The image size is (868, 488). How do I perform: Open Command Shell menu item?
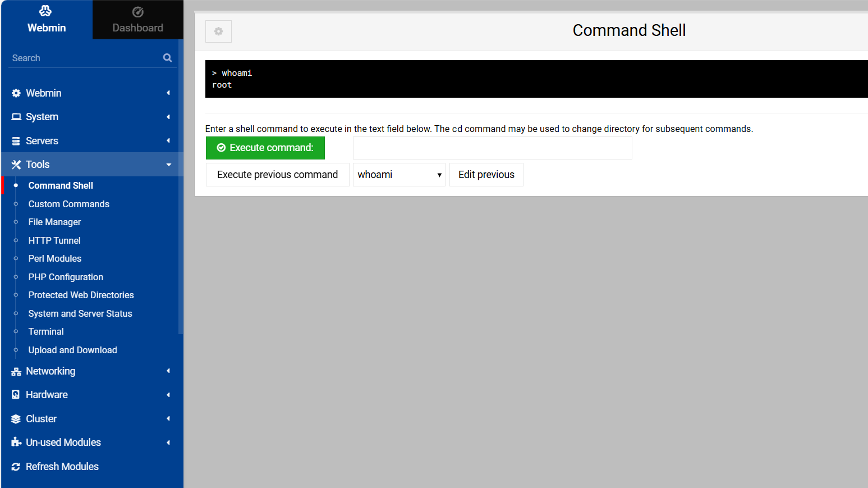(61, 185)
